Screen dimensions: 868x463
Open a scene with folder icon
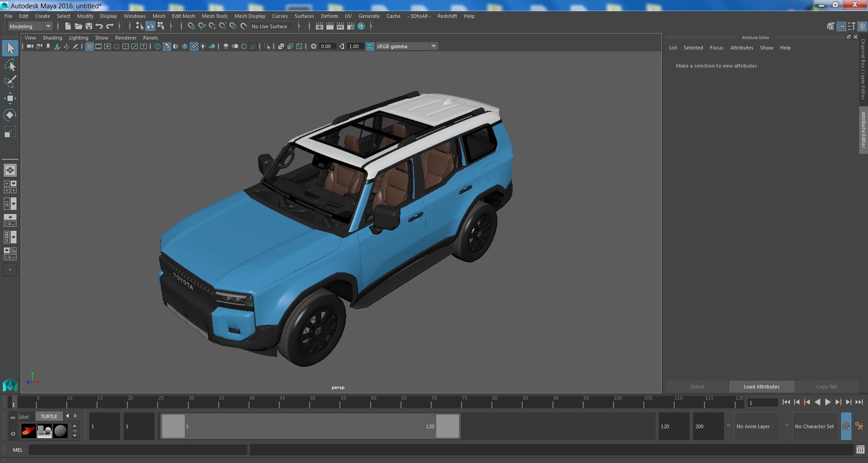pos(78,26)
